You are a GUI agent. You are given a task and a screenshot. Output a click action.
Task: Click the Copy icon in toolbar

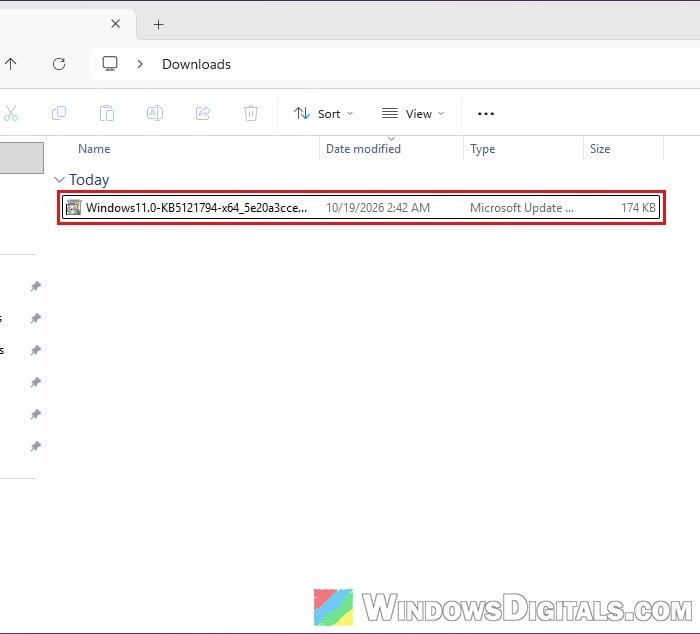(59, 113)
